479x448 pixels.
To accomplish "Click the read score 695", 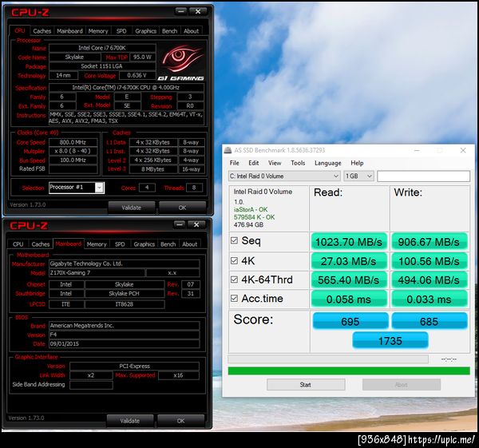I will tap(350, 321).
